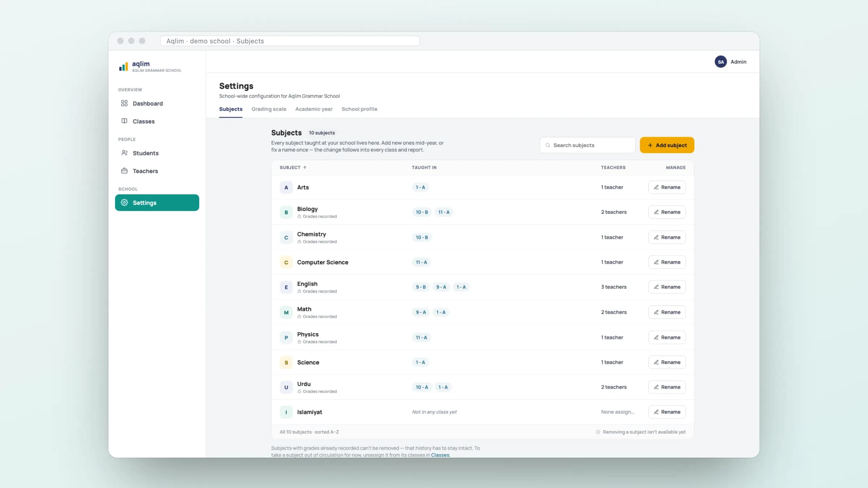Click the browser address bar
Viewport: 868px width, 488px height.
[x=290, y=41]
